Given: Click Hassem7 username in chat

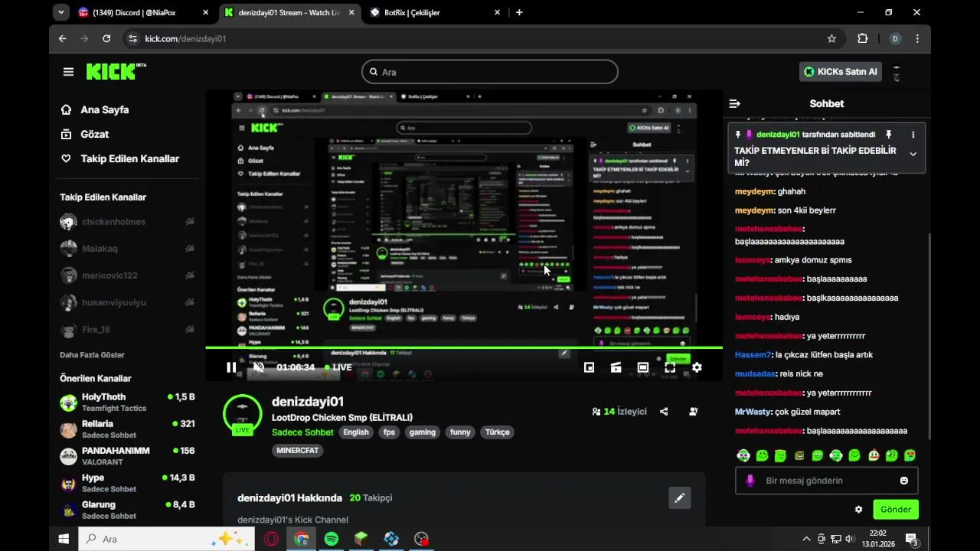Looking at the screenshot, I should coord(753,355).
